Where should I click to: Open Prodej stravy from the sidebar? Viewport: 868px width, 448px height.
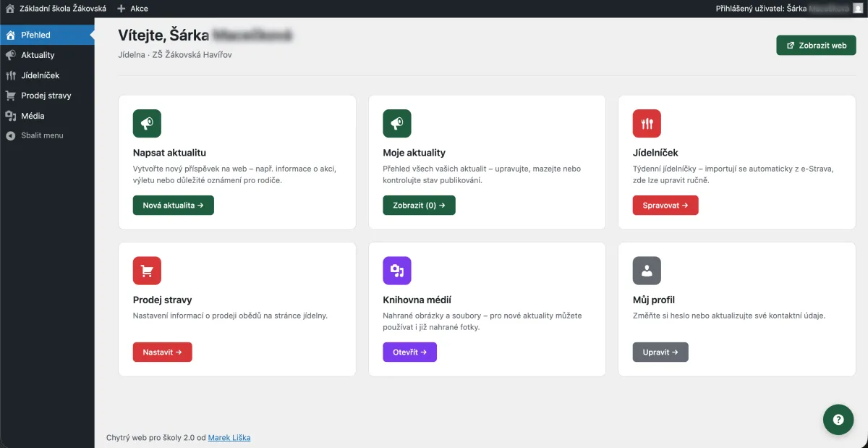[x=46, y=96]
